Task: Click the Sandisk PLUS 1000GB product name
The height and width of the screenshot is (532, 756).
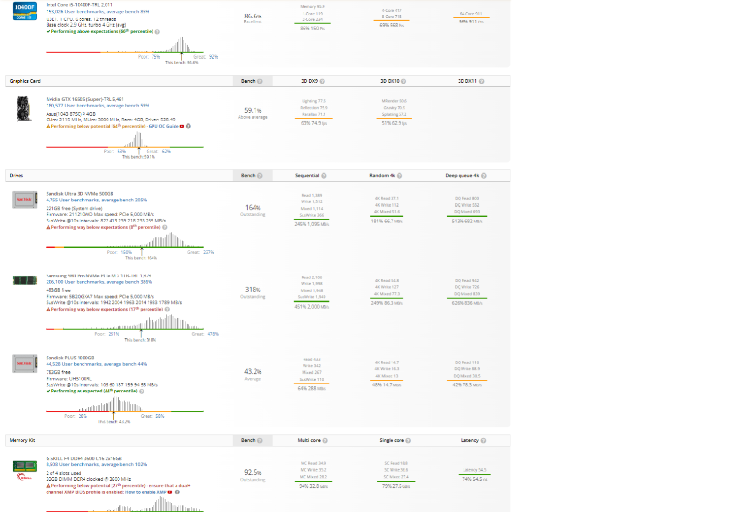Action: [x=70, y=358]
